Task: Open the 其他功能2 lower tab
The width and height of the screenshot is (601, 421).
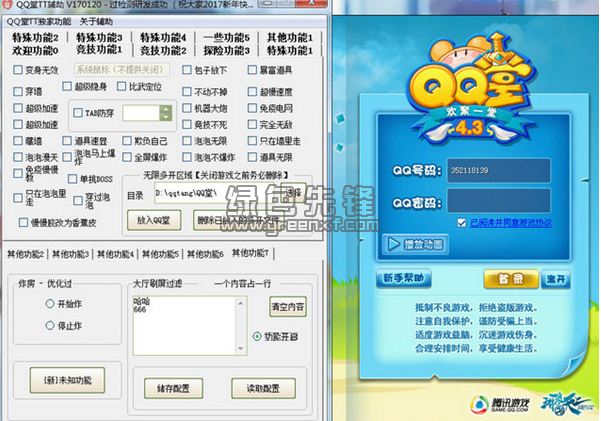Action: pyautogui.click(x=25, y=254)
